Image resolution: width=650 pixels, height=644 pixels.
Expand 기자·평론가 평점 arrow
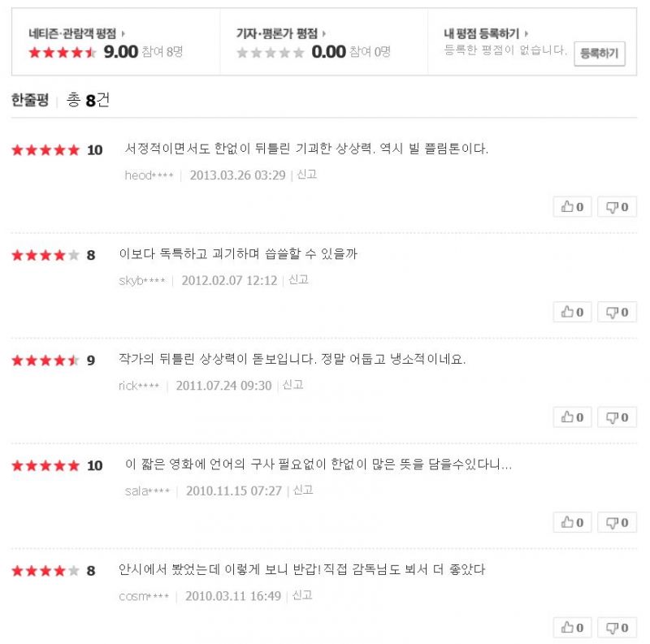[x=324, y=34]
